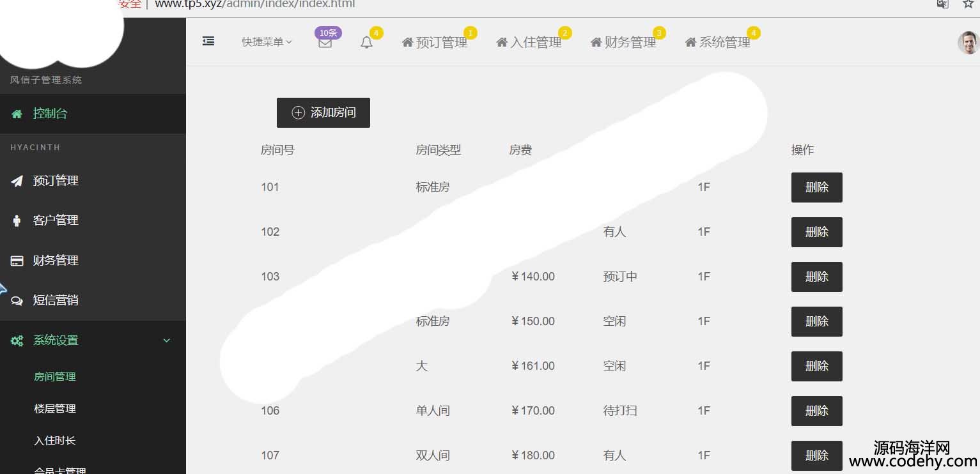Viewport: 980px width, 474px height.
Task: Select 楼层管理 submenu item
Action: tap(55, 409)
